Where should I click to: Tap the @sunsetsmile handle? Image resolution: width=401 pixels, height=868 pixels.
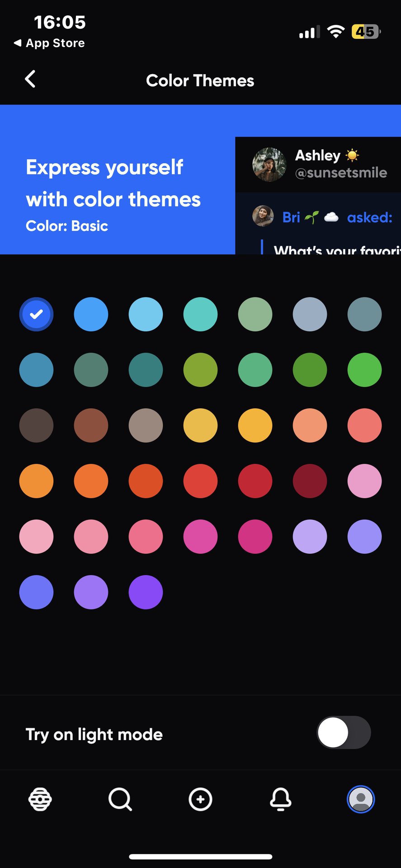[341, 173]
